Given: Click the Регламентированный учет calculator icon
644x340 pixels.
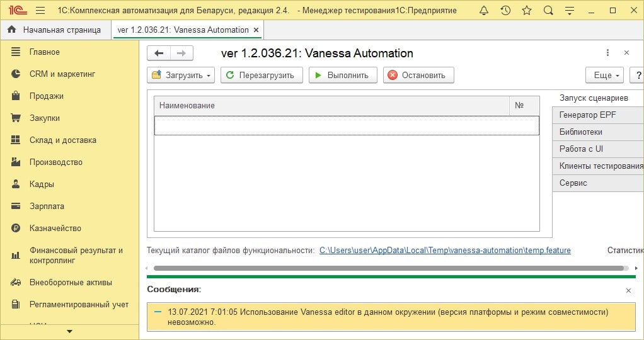Looking at the screenshot, I should pyautogui.click(x=16, y=304).
